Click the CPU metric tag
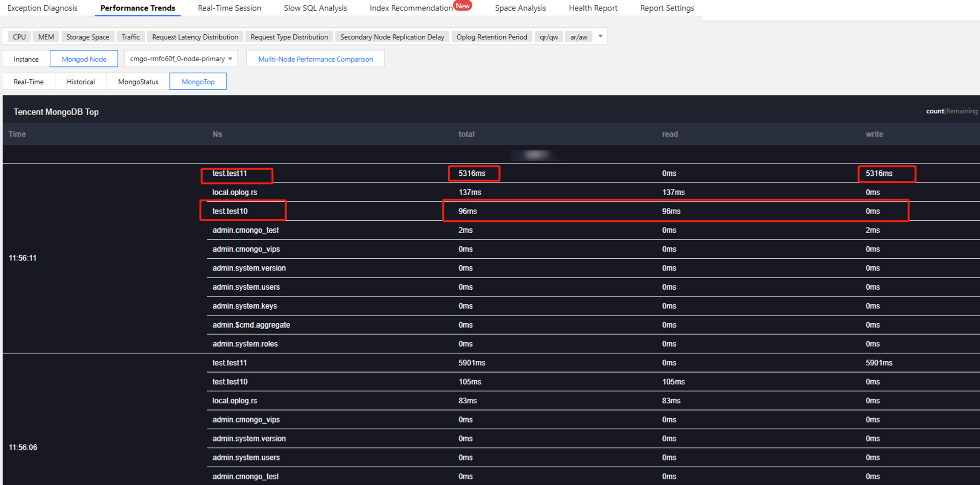980x485 pixels. [x=19, y=37]
